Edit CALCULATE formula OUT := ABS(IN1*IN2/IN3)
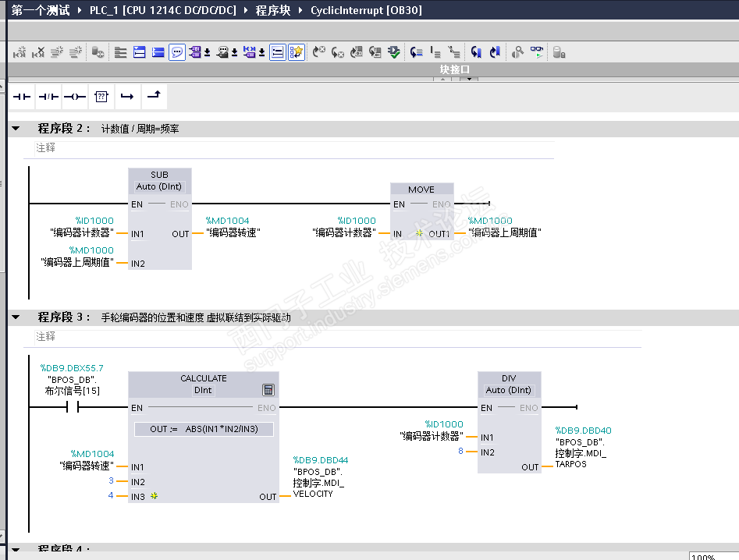This screenshot has width=739, height=560. tap(204, 429)
